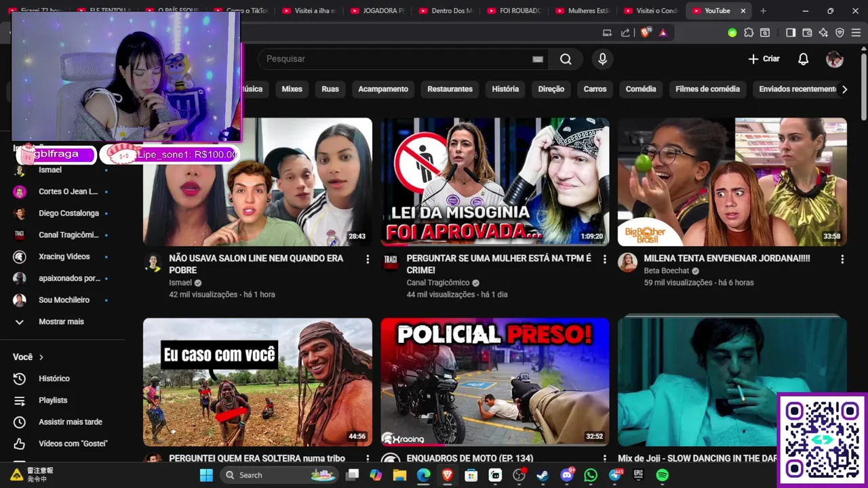Viewport: 868px width, 488px height.
Task: Open the Xracing Videos subscription
Action: [x=61, y=257]
